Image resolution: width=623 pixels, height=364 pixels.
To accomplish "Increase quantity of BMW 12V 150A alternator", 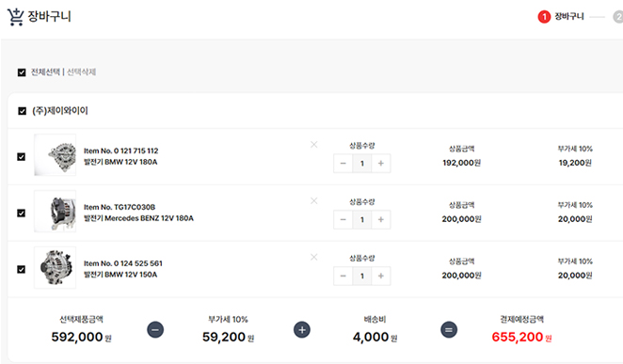I will [x=380, y=276].
